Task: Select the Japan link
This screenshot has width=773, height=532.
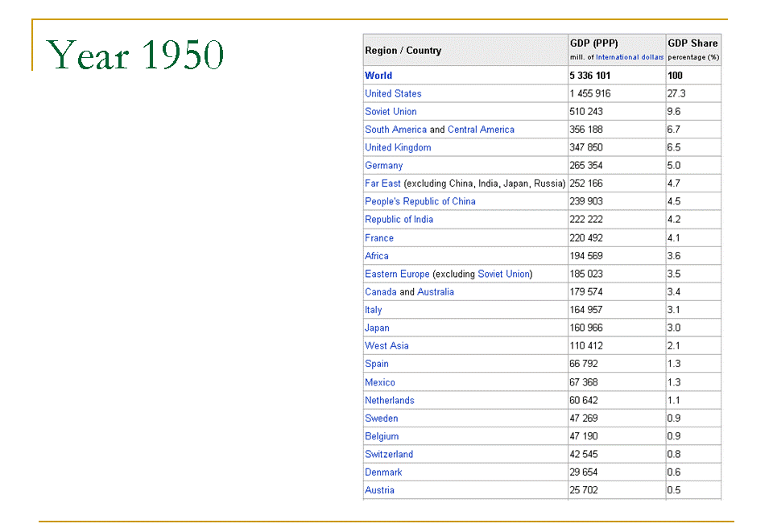Action: pos(377,328)
